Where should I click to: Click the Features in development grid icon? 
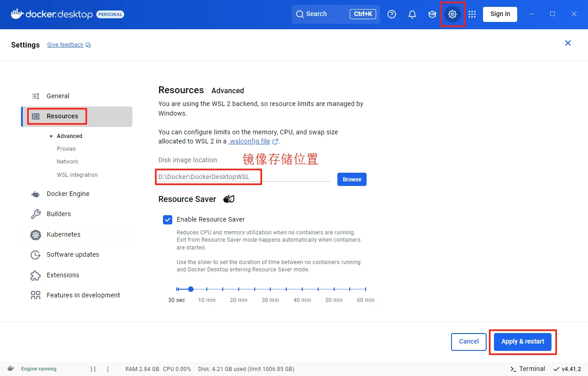[x=36, y=295]
